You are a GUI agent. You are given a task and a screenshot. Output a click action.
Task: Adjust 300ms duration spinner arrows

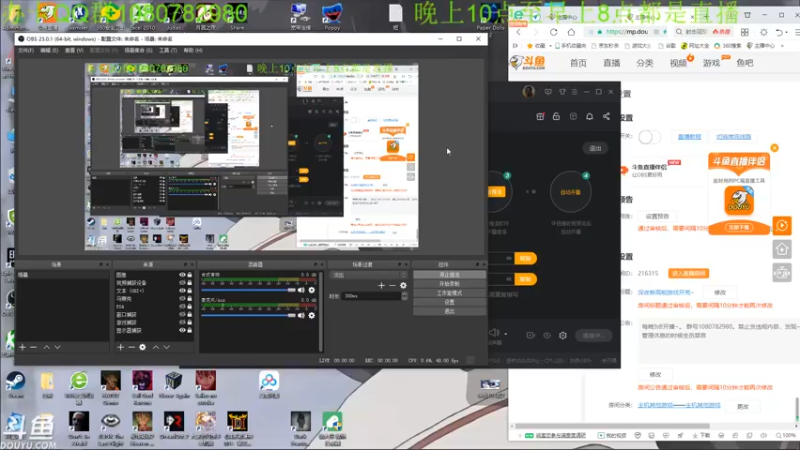(404, 296)
